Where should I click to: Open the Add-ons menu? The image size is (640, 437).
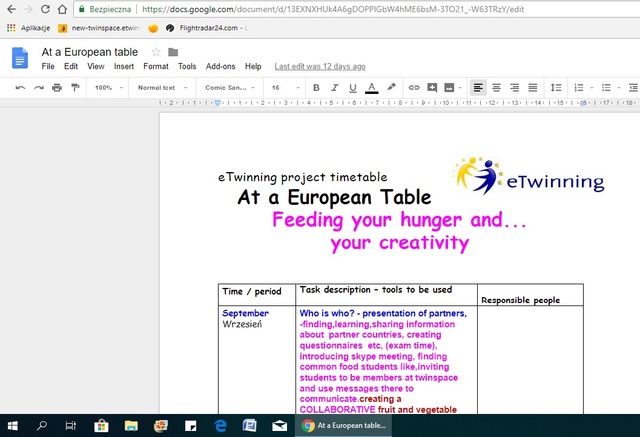[220, 66]
